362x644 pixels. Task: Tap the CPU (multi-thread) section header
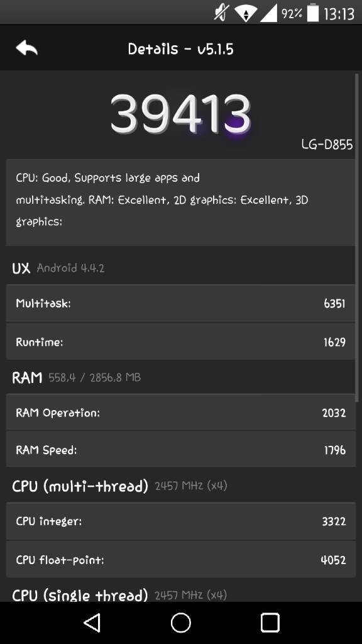80,486
